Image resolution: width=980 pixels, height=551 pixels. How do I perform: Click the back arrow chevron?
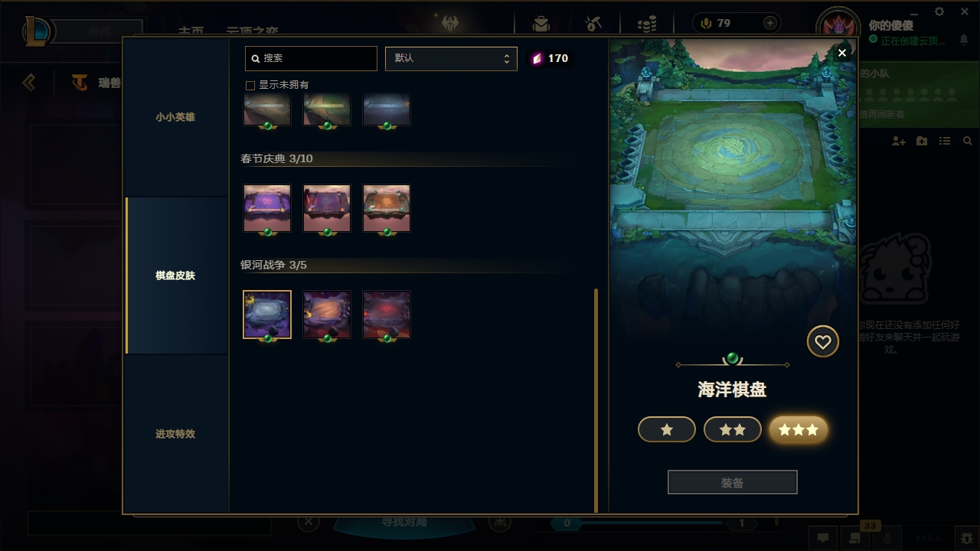29,82
